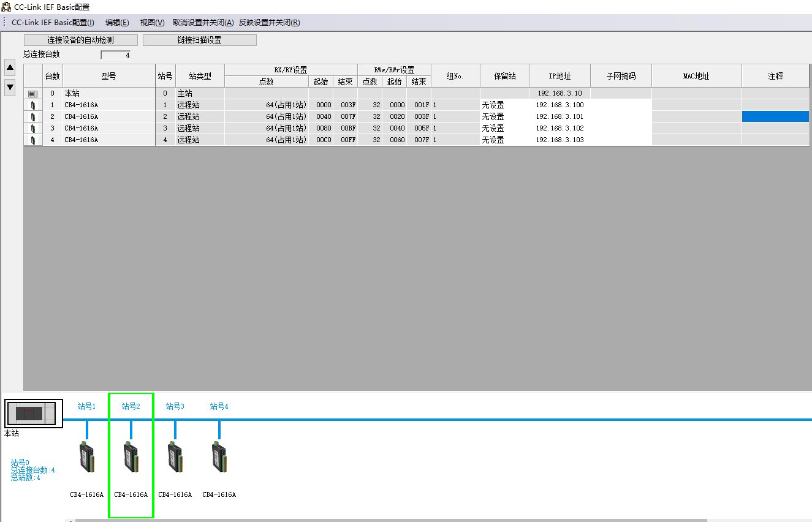Click the highlighted 注释 cell in row 2

(x=775, y=116)
